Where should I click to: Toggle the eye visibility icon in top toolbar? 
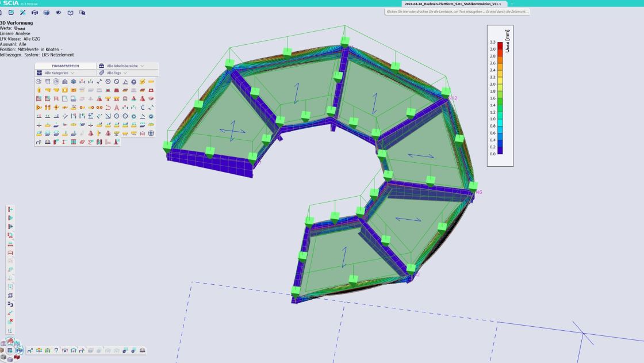point(58,12)
